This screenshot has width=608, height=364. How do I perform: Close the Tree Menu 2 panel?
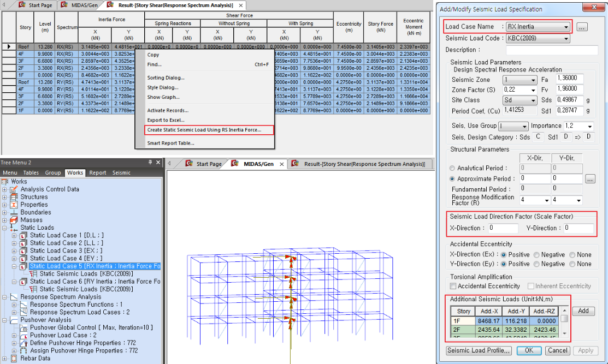click(158, 162)
